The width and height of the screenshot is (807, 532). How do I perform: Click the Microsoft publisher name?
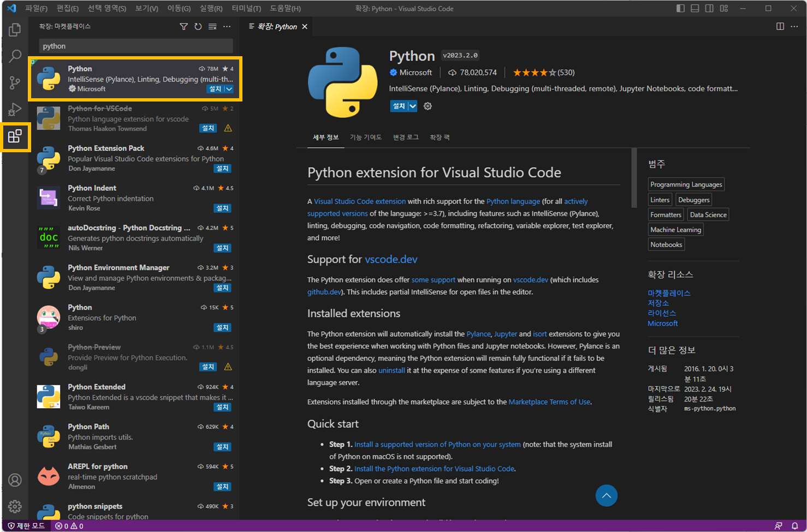coord(416,73)
